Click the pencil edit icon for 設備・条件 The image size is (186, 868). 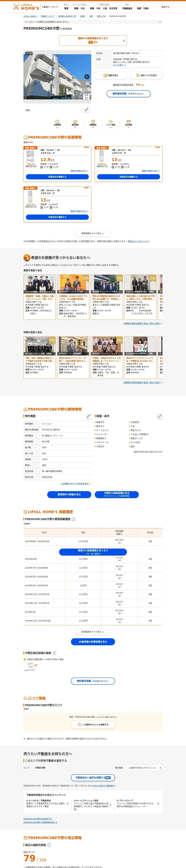(x=160, y=416)
